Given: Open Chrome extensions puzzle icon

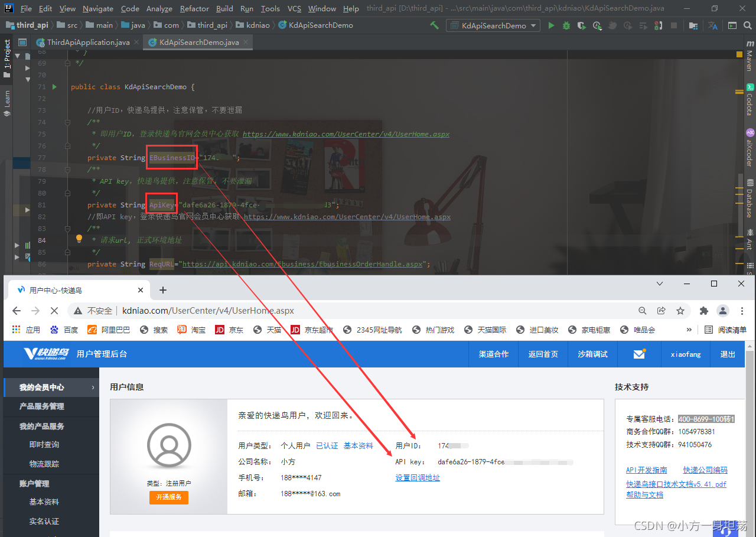Looking at the screenshot, I should tap(703, 310).
